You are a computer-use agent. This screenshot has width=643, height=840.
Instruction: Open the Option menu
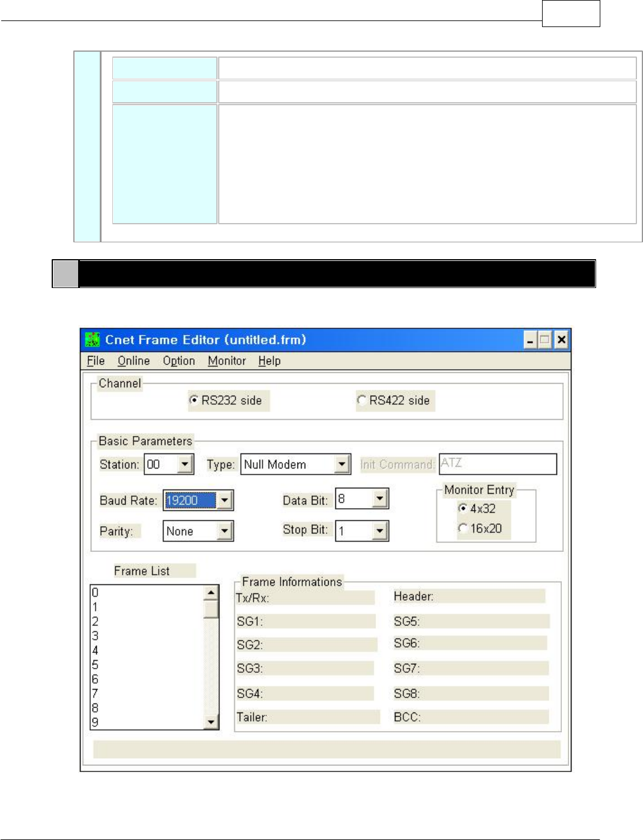(x=178, y=361)
